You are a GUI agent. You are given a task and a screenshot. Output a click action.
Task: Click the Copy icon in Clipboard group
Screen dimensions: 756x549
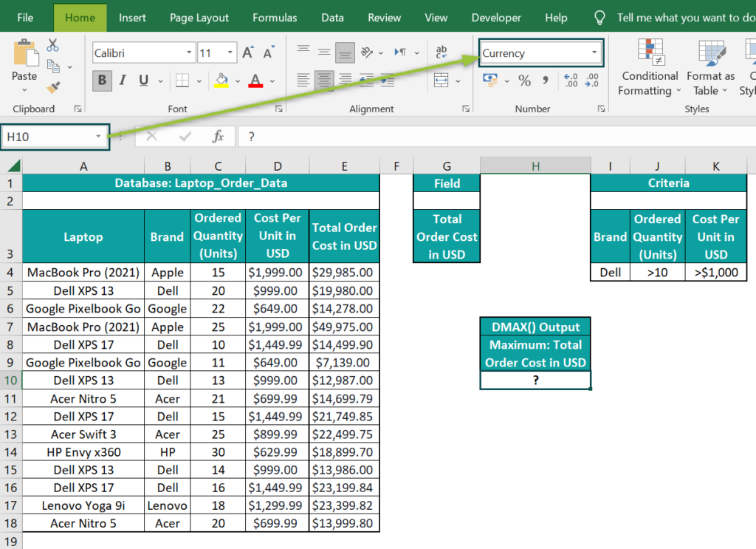coord(52,65)
